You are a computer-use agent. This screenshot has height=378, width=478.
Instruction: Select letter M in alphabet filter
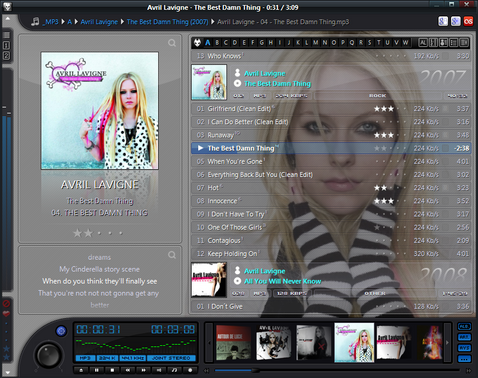[315, 42]
